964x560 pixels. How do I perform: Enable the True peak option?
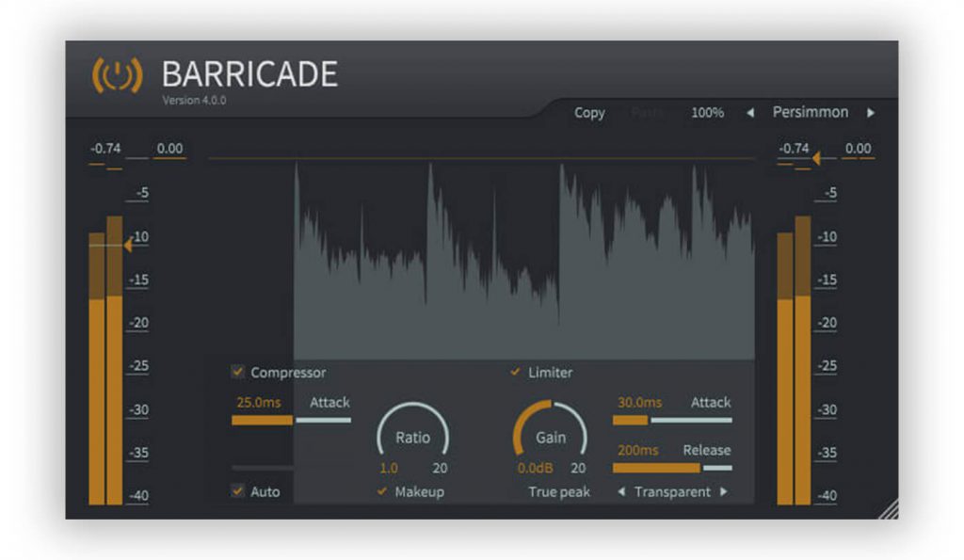pyautogui.click(x=559, y=492)
